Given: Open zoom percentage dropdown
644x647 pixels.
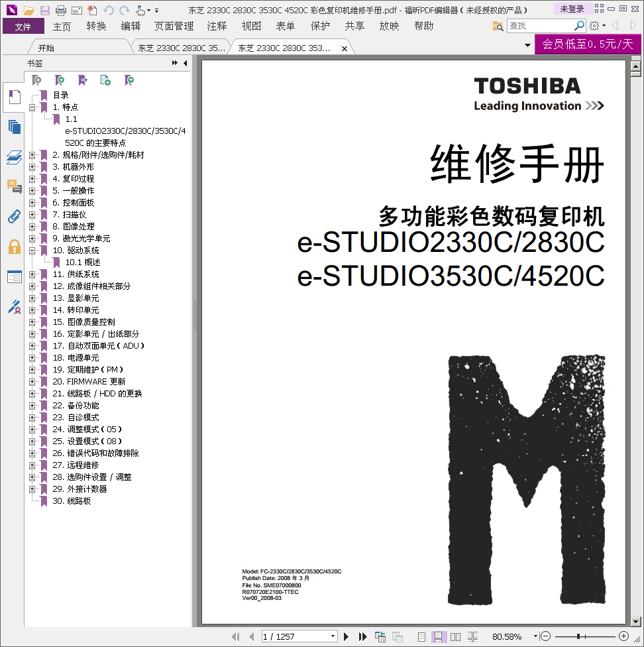Looking at the screenshot, I should tap(535, 636).
